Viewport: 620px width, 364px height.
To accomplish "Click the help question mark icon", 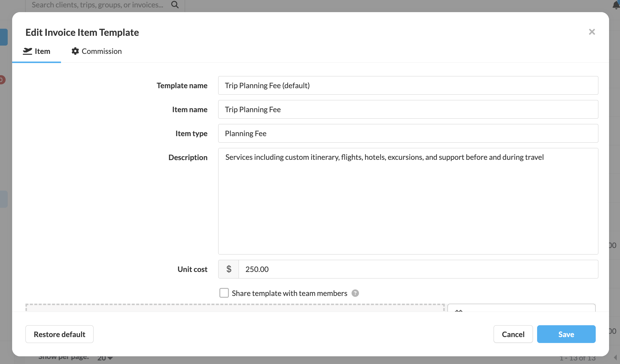I will [355, 293].
